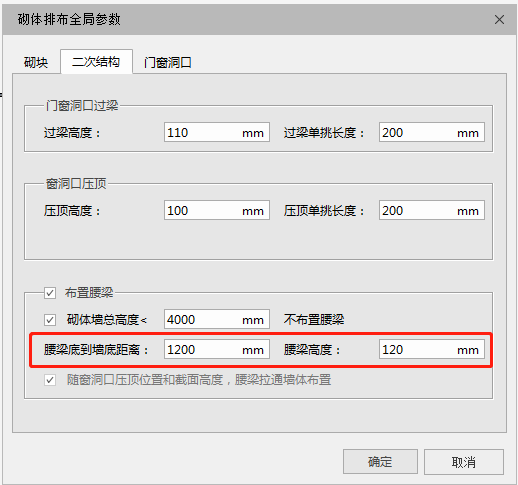Switch to the 砌块 tab
This screenshot has width=518, height=485.
click(36, 62)
